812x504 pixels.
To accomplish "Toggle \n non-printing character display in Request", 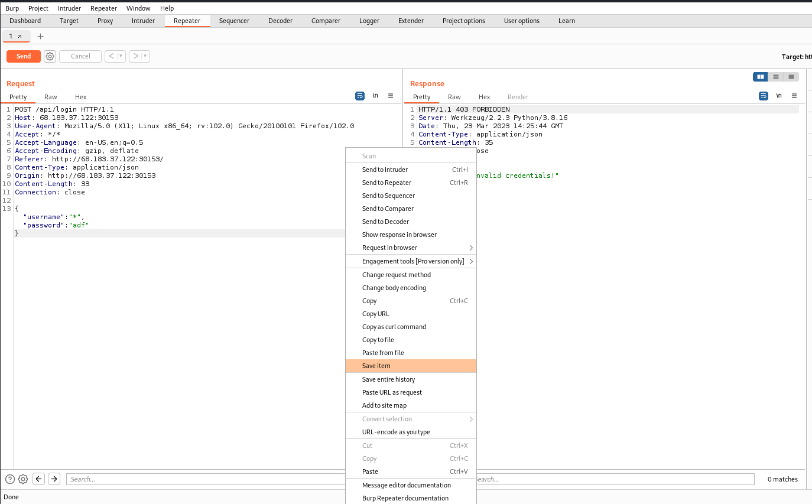I will (x=375, y=95).
